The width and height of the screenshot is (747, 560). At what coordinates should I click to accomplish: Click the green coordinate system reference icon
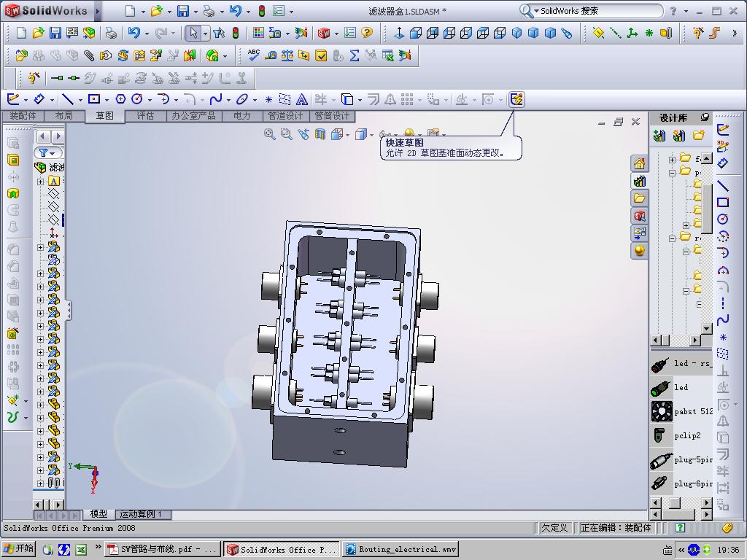point(632,33)
